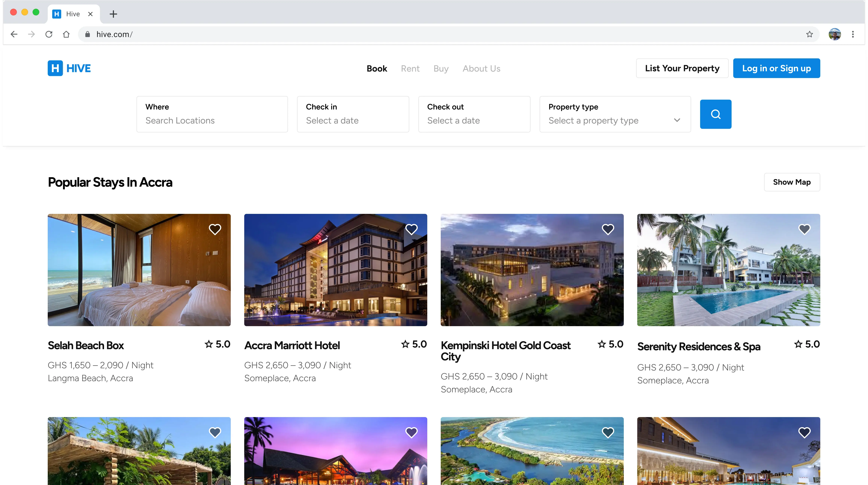Open Accra Marriott Hotel building photo
Screen dimensions: 868x485
[x=336, y=270]
